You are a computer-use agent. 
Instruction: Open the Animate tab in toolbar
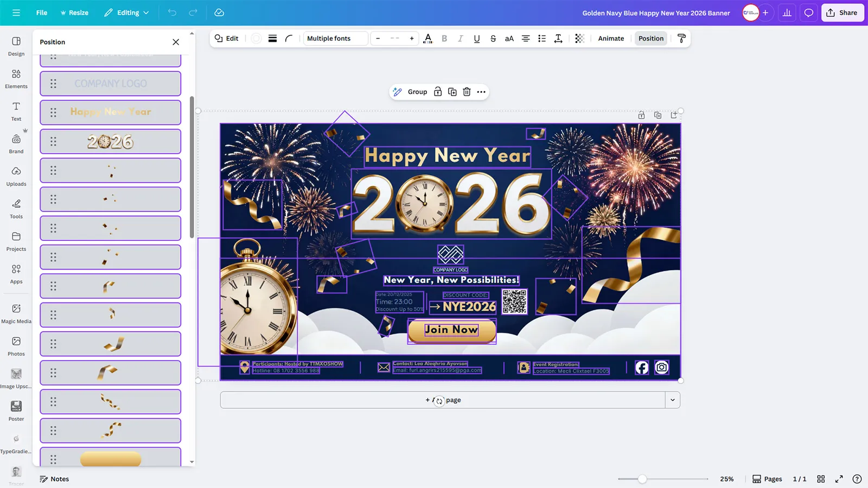(x=611, y=38)
